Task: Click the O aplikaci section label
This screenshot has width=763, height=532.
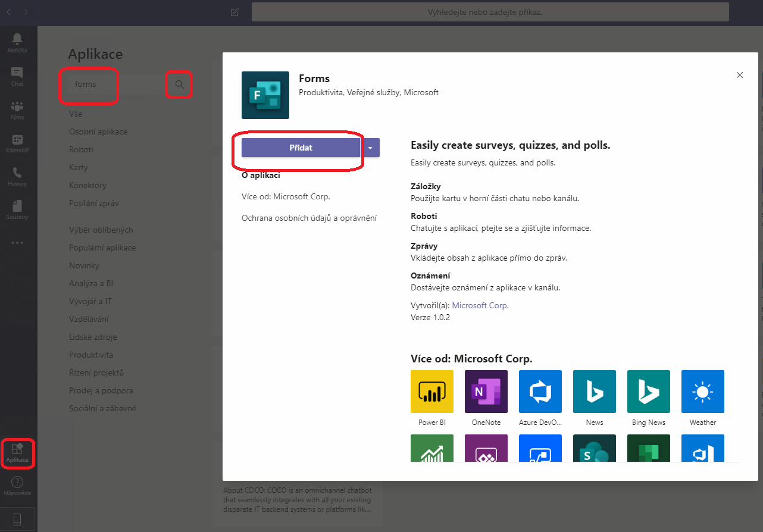Action: (x=261, y=175)
